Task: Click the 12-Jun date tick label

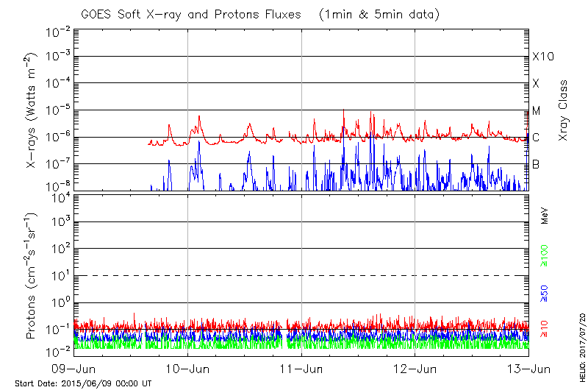Action: point(415,369)
